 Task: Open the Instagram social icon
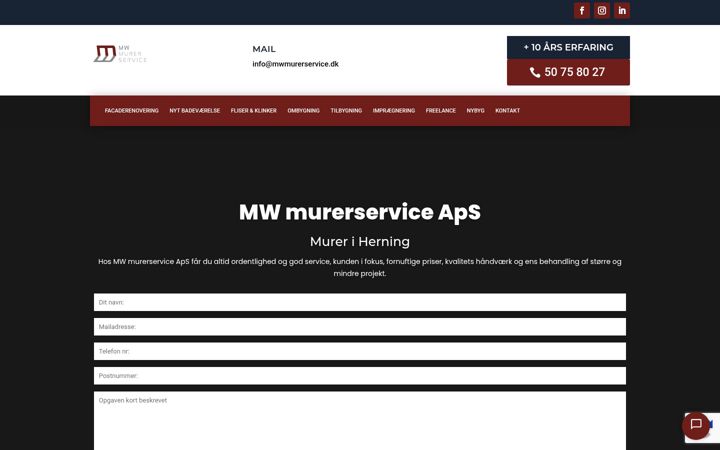click(x=602, y=11)
